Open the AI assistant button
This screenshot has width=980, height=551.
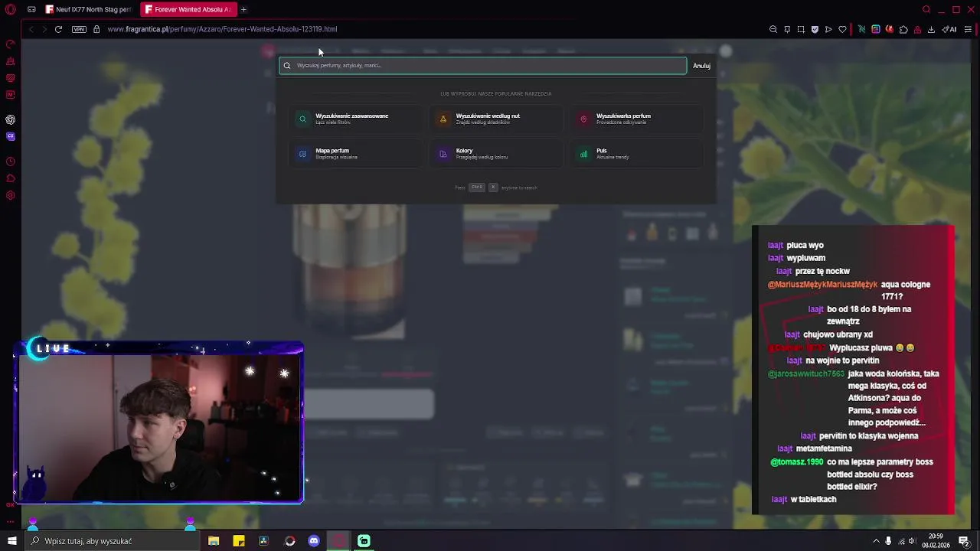point(949,29)
